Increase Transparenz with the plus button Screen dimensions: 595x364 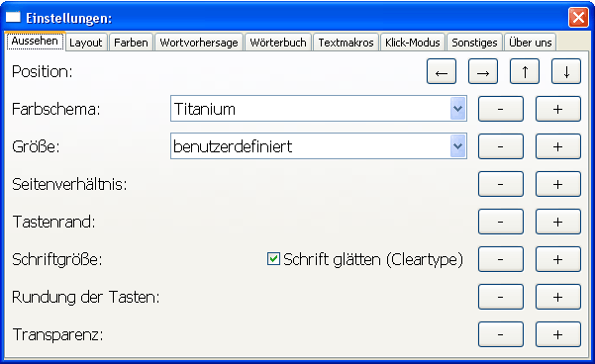click(x=558, y=334)
